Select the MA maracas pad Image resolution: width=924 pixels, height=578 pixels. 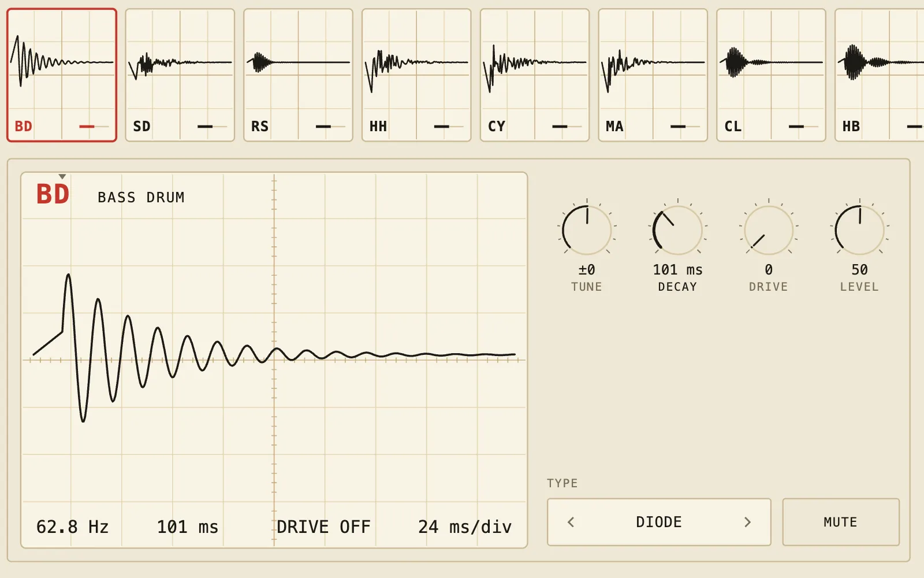coord(653,75)
